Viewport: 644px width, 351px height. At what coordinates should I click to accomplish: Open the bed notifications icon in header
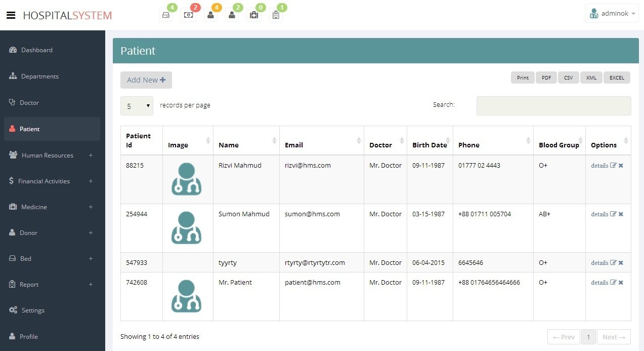tap(166, 15)
